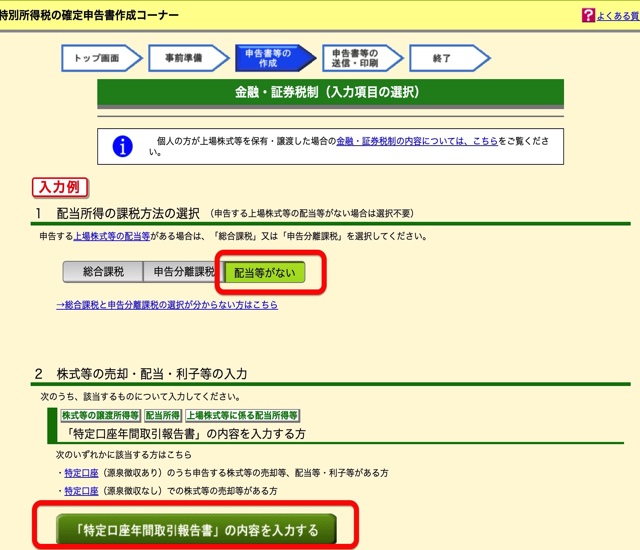Open the 特定口座 link for 源泉徴収あり
Viewport: 640px width, 550px height.
coord(81,473)
